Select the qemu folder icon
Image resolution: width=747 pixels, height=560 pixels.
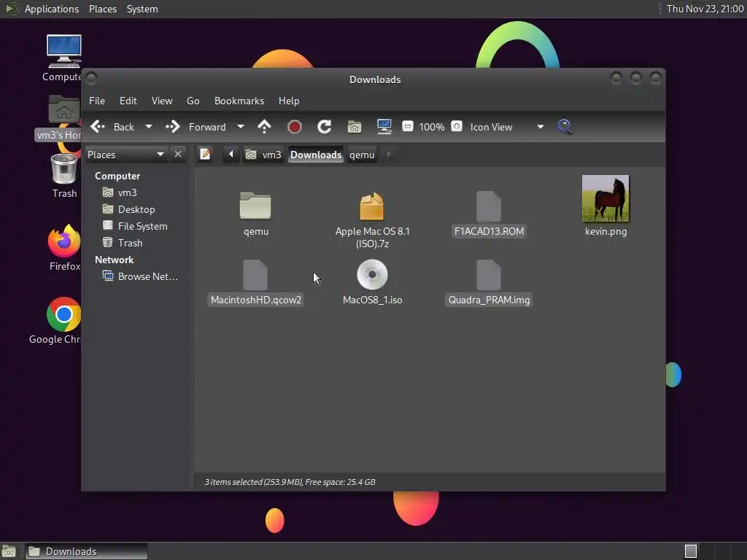[x=255, y=206]
